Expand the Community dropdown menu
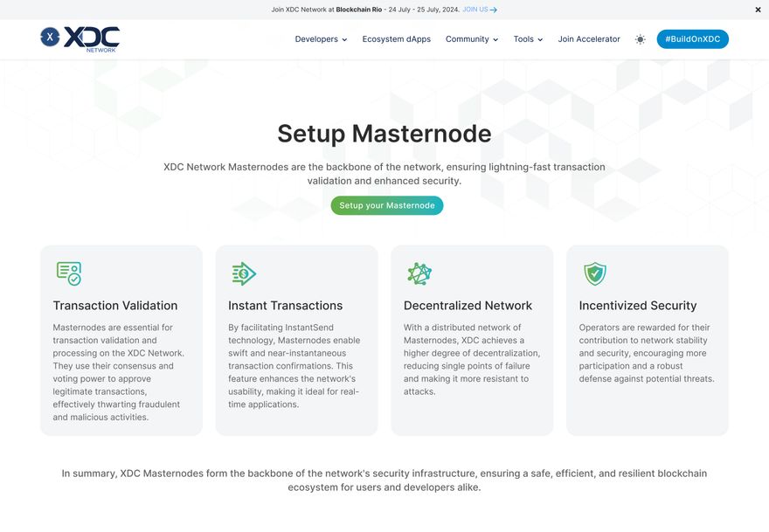 (x=471, y=39)
